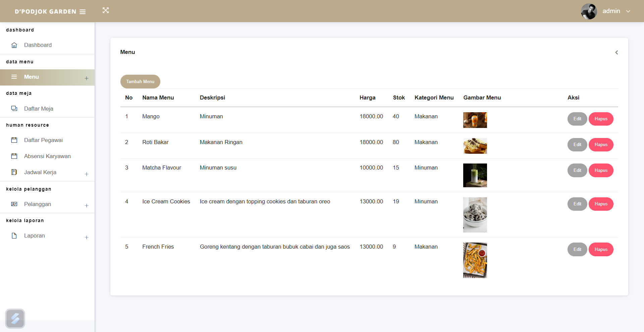
Task: Click the Dashboard home icon
Action: [x=14, y=45]
